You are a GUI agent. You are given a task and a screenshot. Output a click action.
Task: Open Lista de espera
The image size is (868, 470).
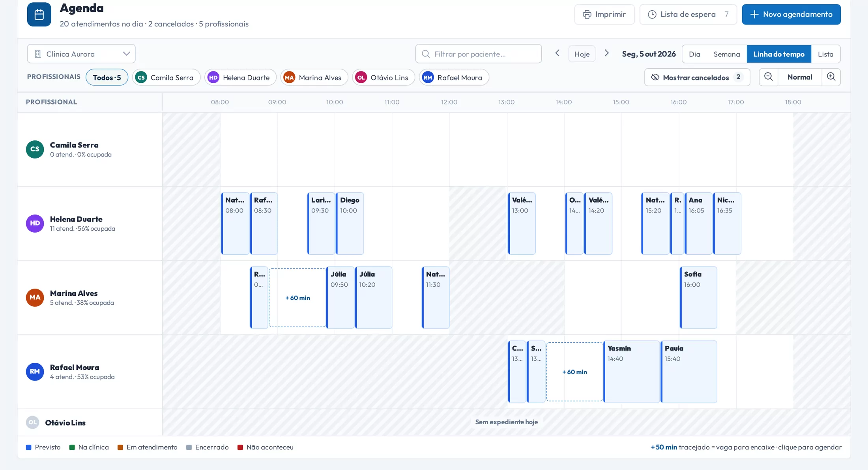coord(688,15)
